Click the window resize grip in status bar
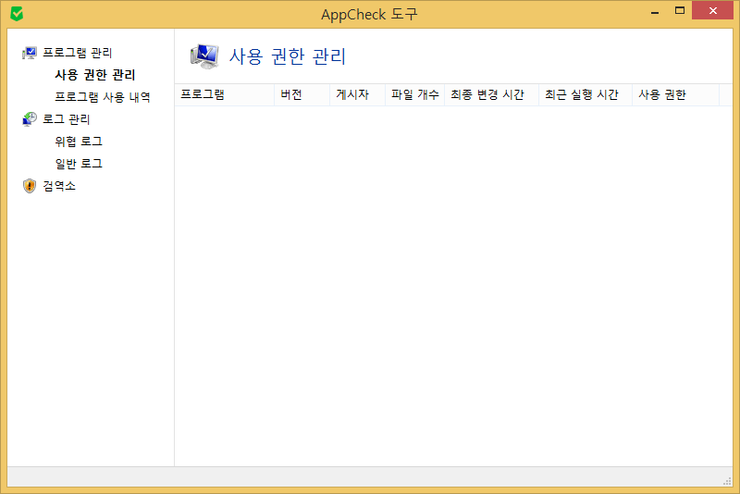Screen dimensions: 740x494 [727, 481]
